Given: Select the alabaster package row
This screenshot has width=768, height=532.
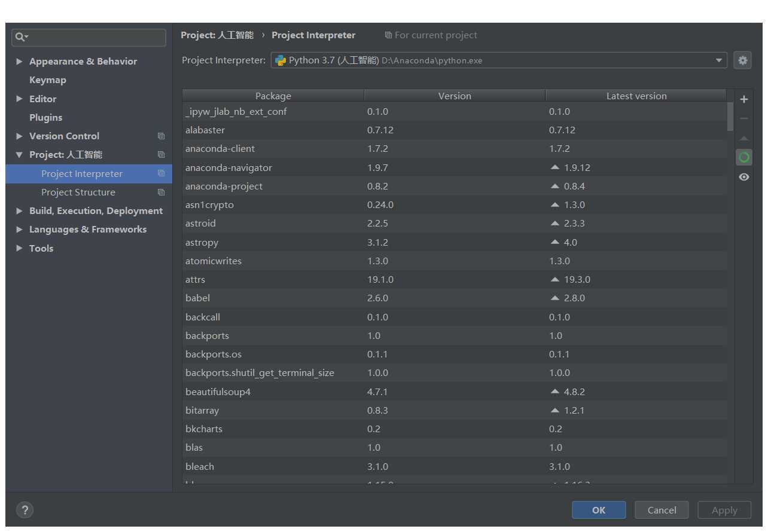Looking at the screenshot, I should [455, 130].
